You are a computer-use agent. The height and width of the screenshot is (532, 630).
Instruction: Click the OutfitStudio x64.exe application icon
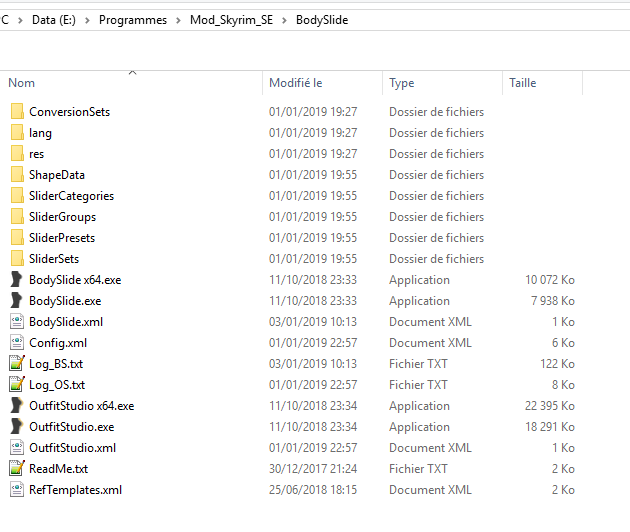coord(16,406)
